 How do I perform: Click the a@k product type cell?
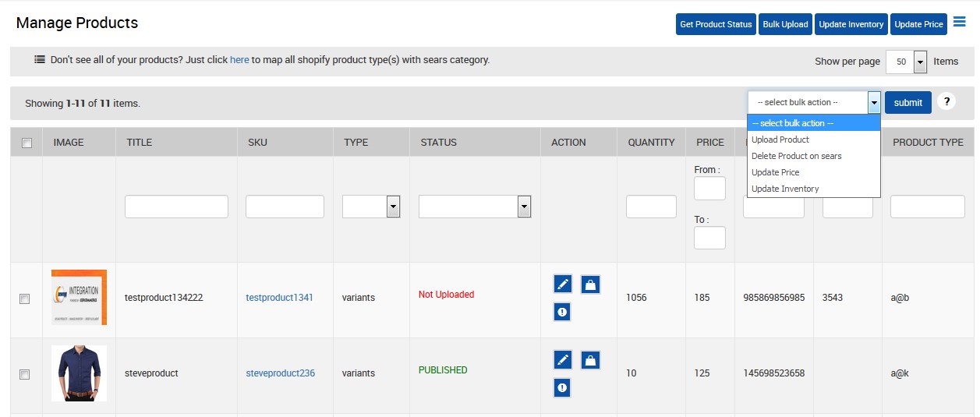(x=900, y=373)
